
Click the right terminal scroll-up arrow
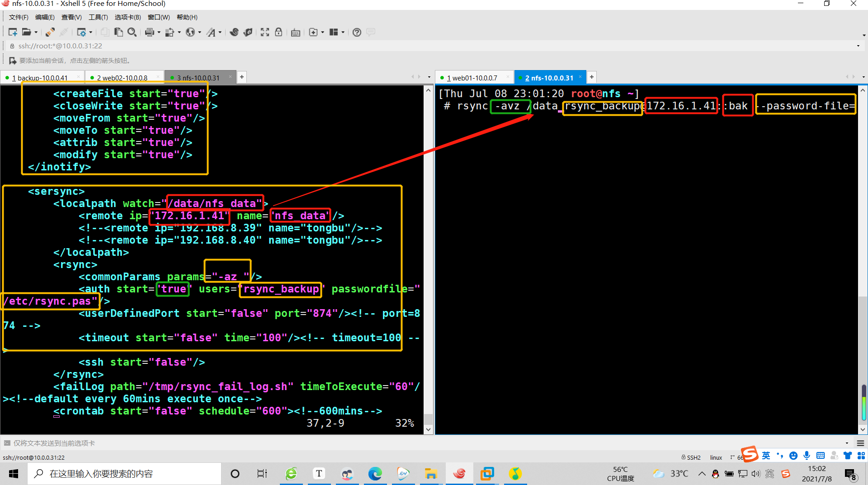tap(863, 90)
